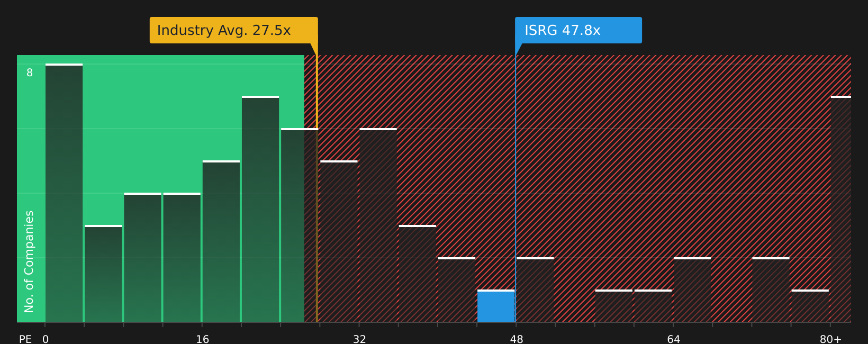This screenshot has width=868, height=344.
Task: Click the ISRG 47.8x label
Action: [x=578, y=30]
